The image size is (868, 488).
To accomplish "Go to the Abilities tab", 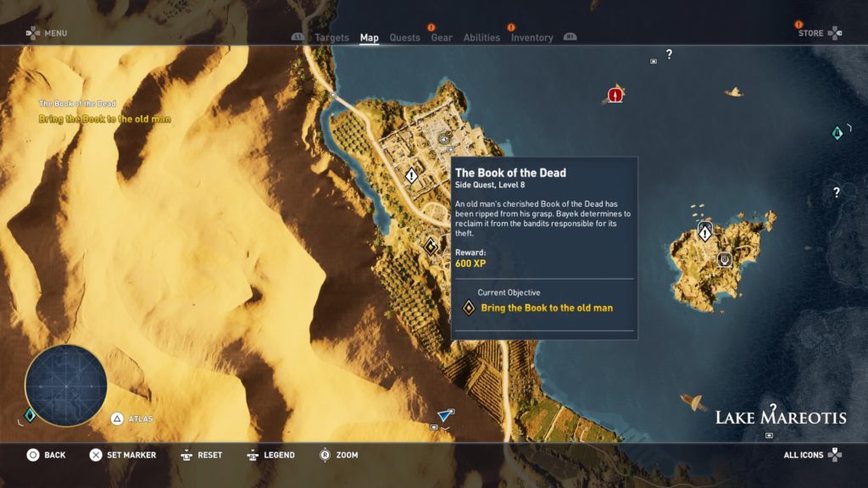I will (481, 37).
